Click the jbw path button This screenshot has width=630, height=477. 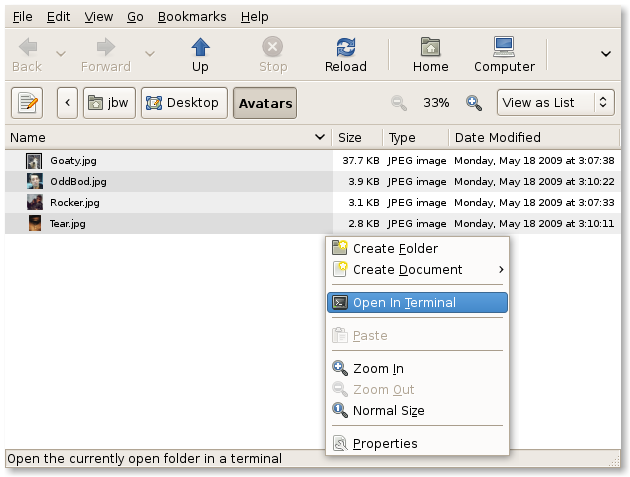[110, 103]
